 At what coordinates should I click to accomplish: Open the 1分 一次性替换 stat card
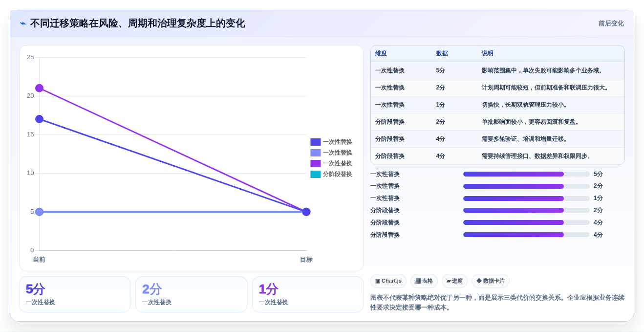click(x=308, y=294)
